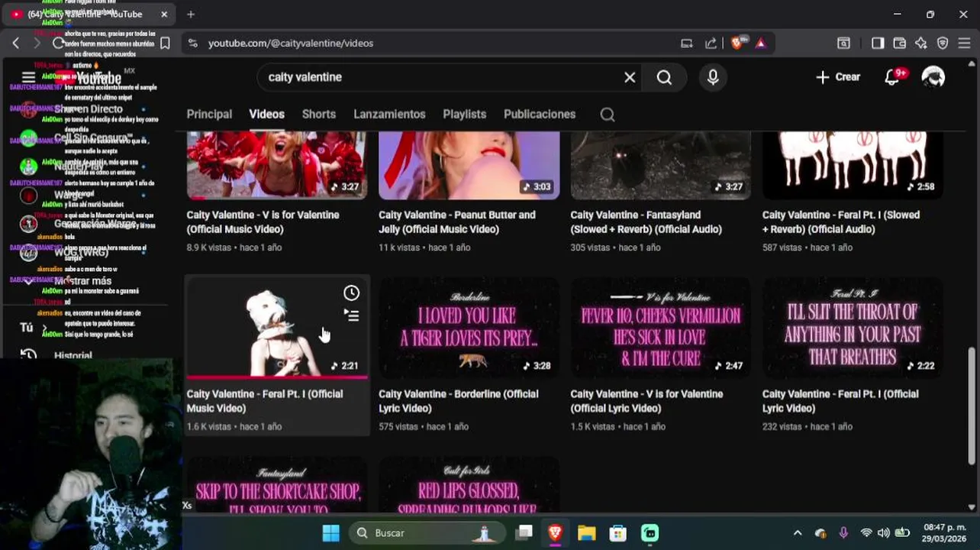Click in the YouTube search input field
Image resolution: width=980 pixels, height=550 pixels.
pos(443,77)
